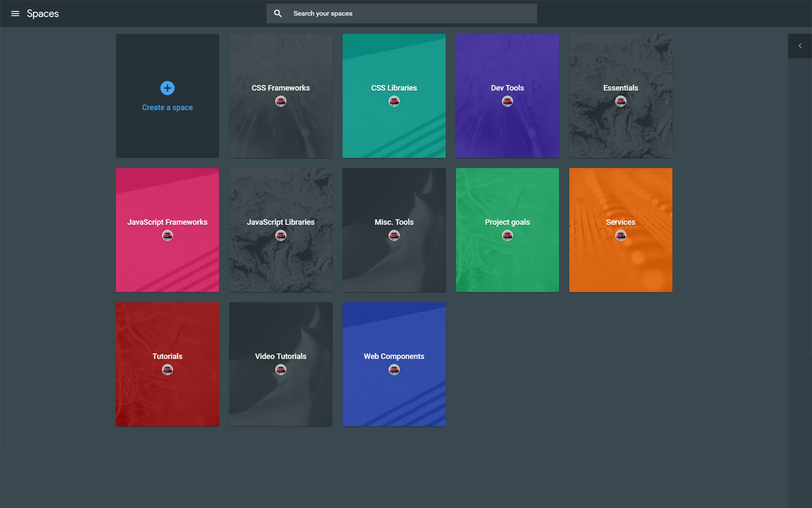Click the search magnifier icon

277,13
